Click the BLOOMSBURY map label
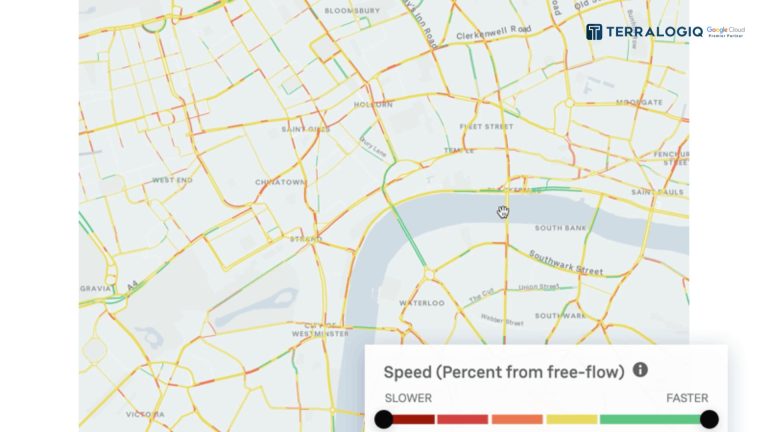768x432 pixels. pyautogui.click(x=352, y=11)
